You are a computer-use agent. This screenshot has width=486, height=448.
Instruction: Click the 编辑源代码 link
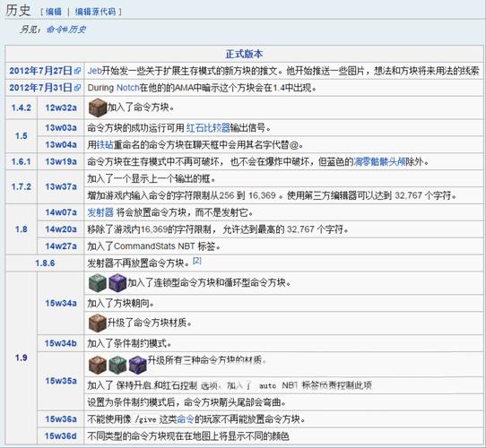95,12
